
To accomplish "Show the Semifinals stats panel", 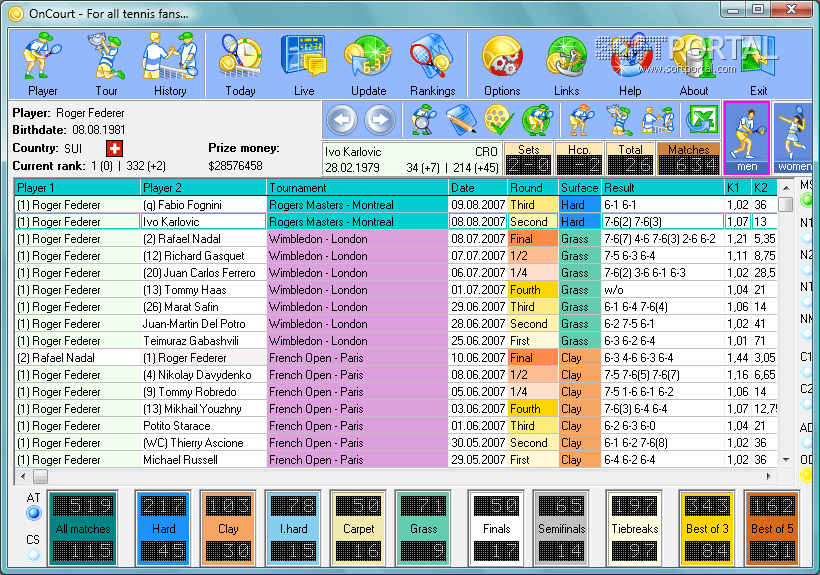I will point(561,528).
